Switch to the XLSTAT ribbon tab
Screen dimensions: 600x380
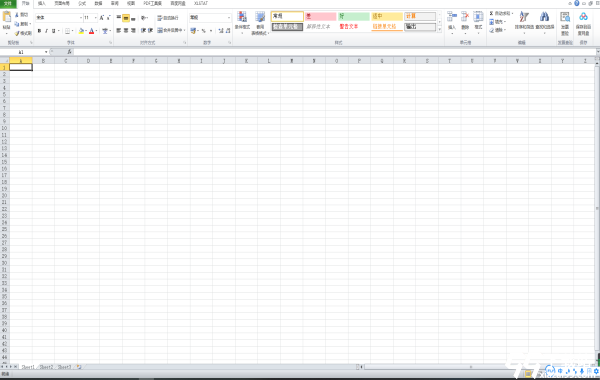point(201,3)
